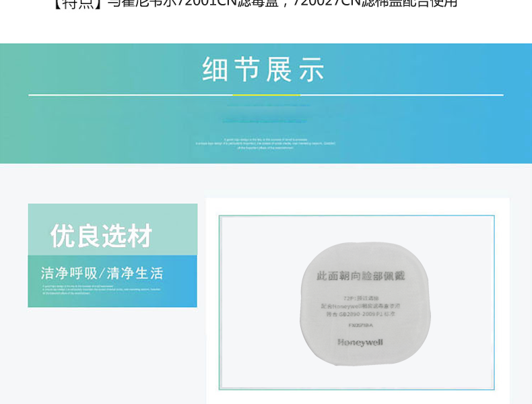Click the 洁净呼吸/清净生活 slogan
The width and height of the screenshot is (532, 404).
click(x=102, y=273)
